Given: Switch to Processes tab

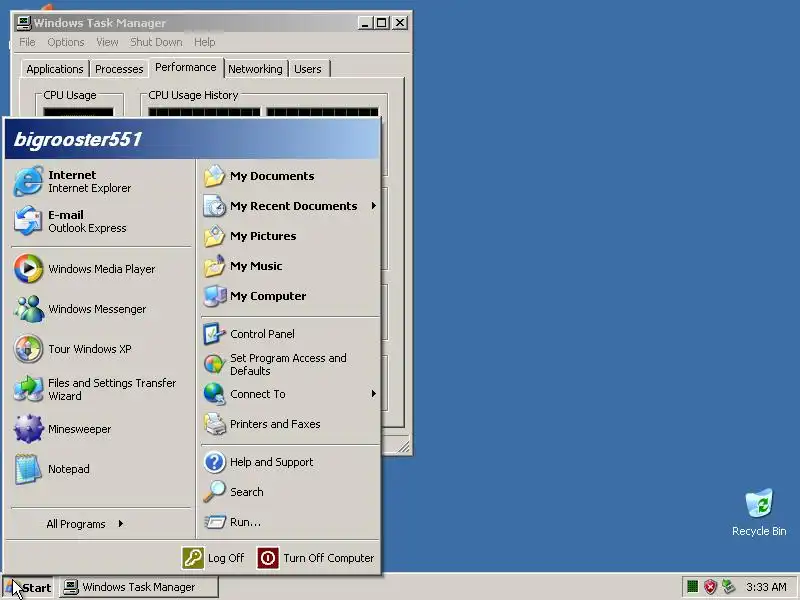Looking at the screenshot, I should point(119,69).
